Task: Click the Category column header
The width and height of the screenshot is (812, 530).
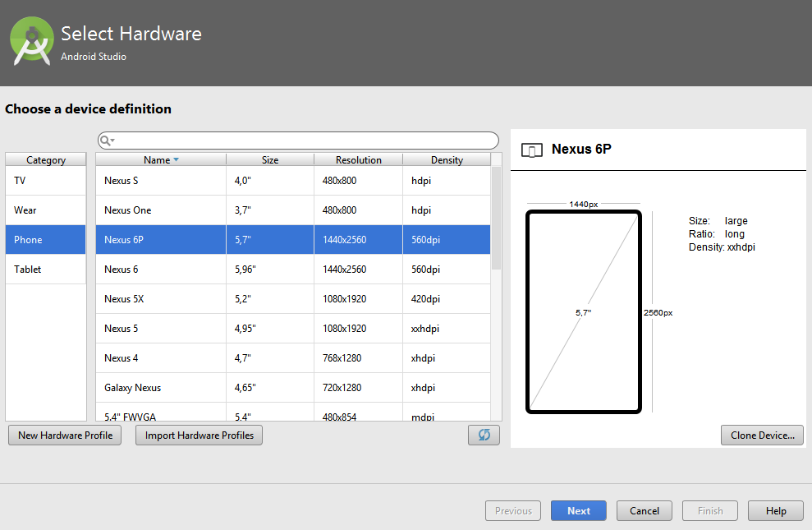Action: click(x=46, y=159)
